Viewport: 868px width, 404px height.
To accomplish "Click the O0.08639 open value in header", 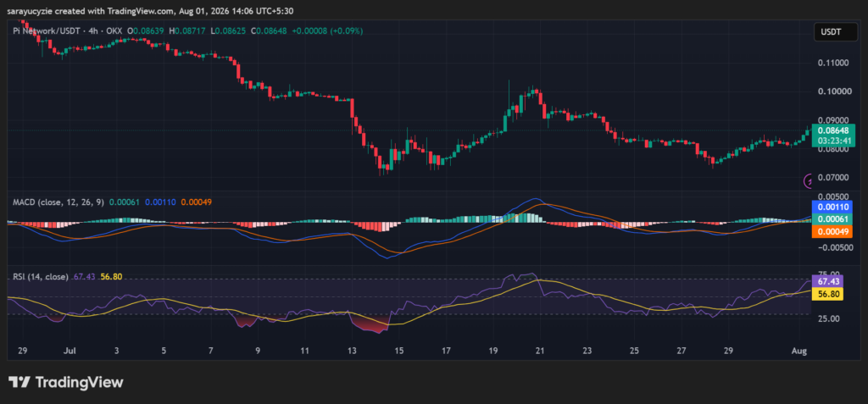I will [x=147, y=31].
